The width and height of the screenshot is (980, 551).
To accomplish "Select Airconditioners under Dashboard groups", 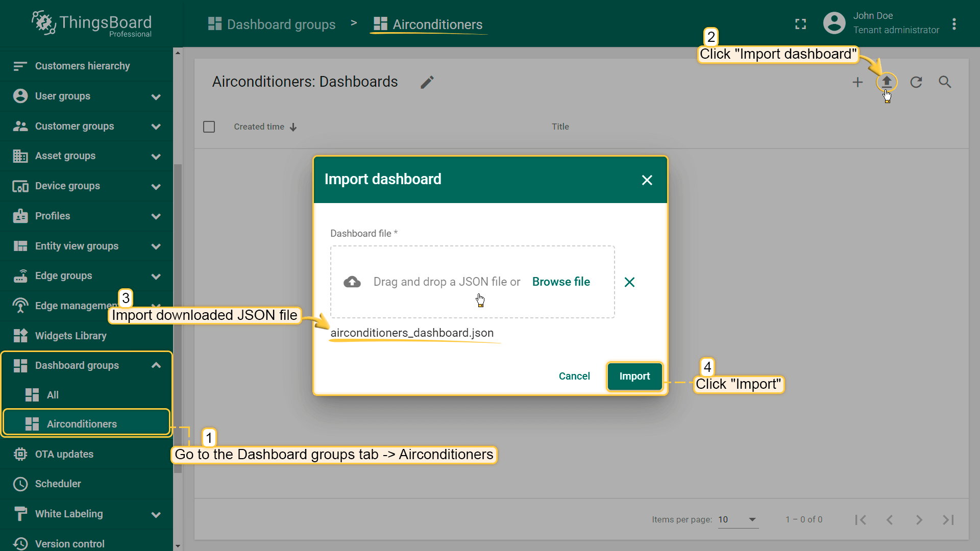I will [x=87, y=423].
